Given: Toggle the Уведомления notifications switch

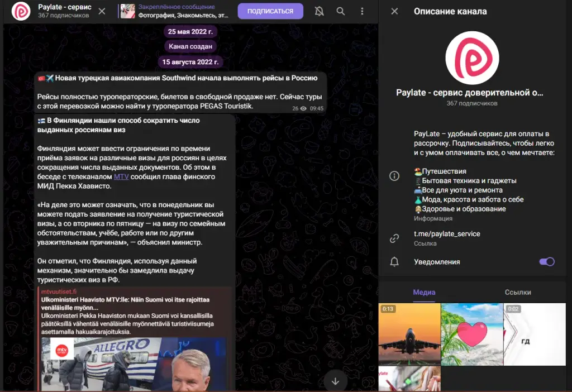Looking at the screenshot, I should point(547,262).
